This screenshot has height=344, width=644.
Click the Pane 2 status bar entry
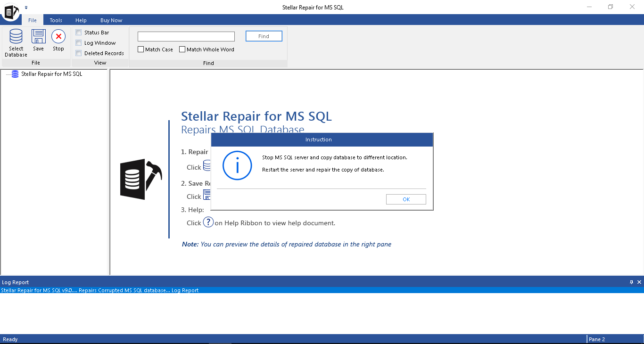597,339
